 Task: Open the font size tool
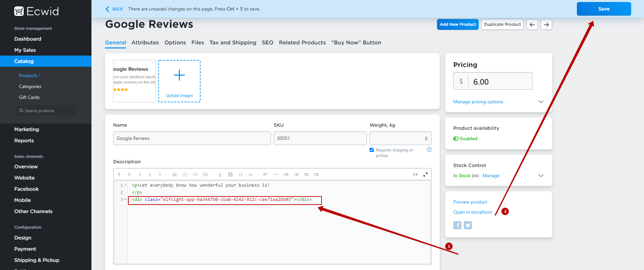coord(241,174)
